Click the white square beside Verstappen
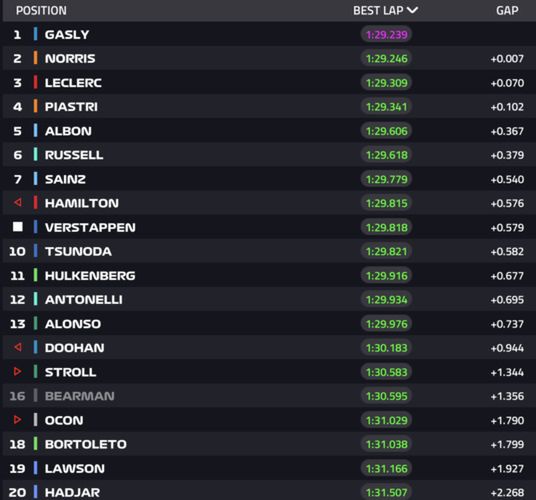Image resolution: width=536 pixels, height=500 pixels. [18, 227]
